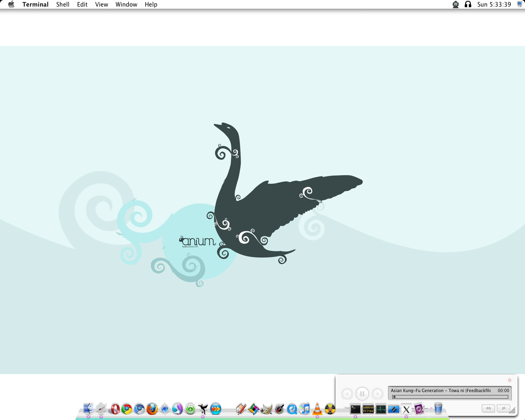Launch Google Chrome from the dock
525x420 pixels.
[x=127, y=409]
